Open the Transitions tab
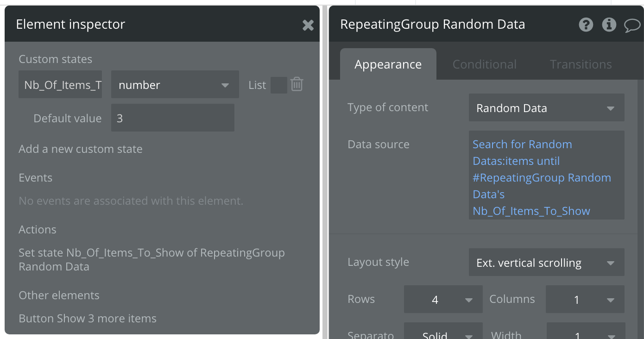 (581, 64)
